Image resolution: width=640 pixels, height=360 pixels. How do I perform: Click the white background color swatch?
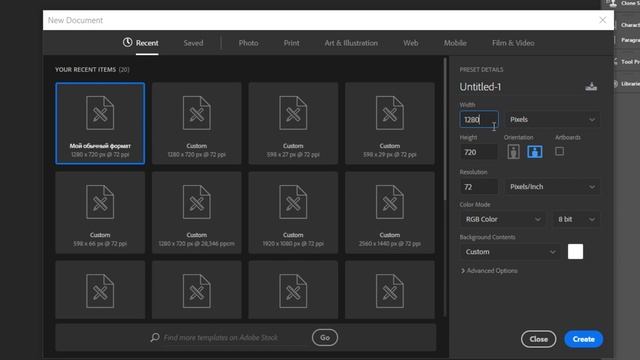pos(576,251)
